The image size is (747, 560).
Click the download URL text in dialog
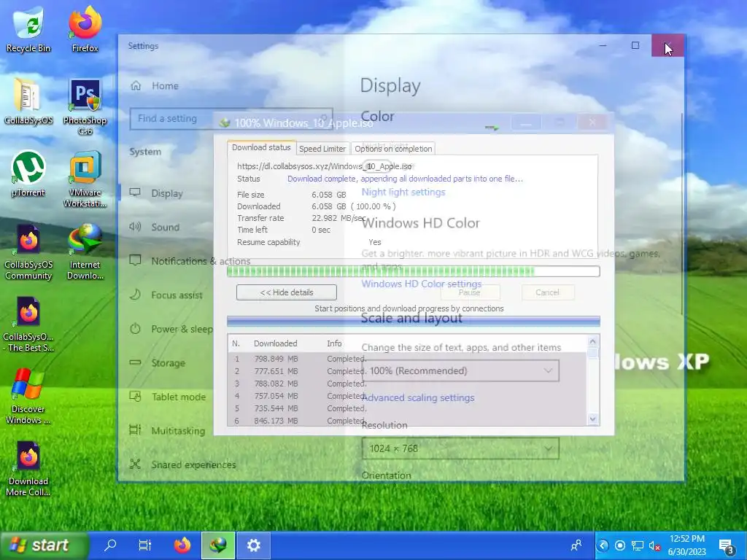(x=324, y=166)
